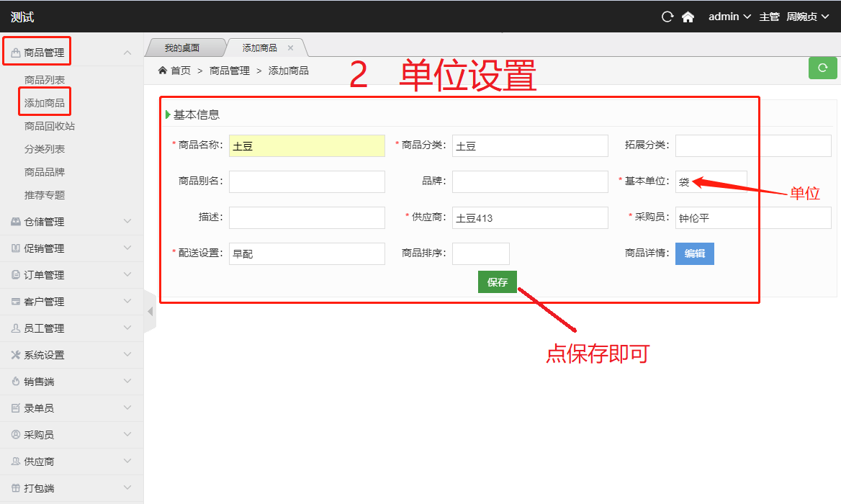The image size is (841, 504).
Task: Open the 周婉贞 account dropdown
Action: coord(806,17)
